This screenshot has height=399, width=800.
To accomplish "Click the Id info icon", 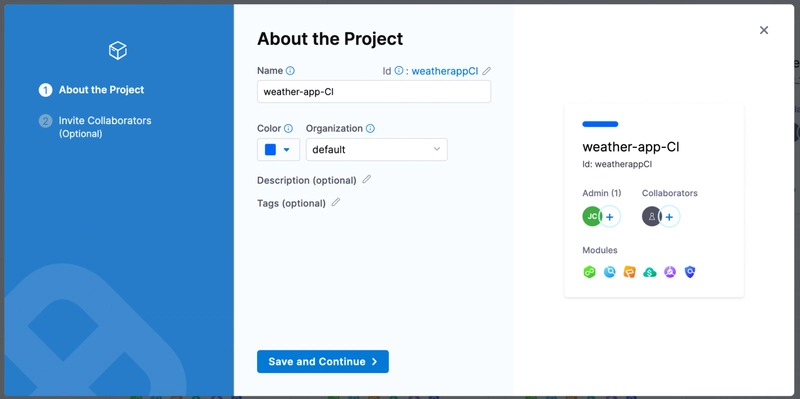I will point(399,71).
